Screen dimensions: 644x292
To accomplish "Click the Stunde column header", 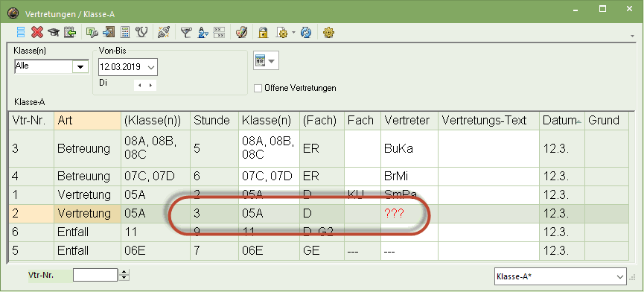I will pyautogui.click(x=214, y=121).
